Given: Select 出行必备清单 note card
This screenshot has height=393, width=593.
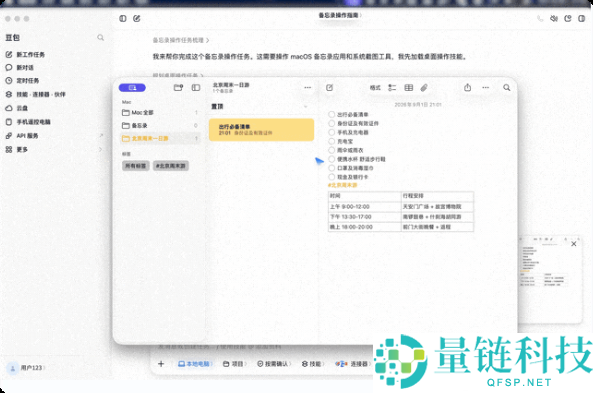Looking at the screenshot, I should pyautogui.click(x=261, y=130).
